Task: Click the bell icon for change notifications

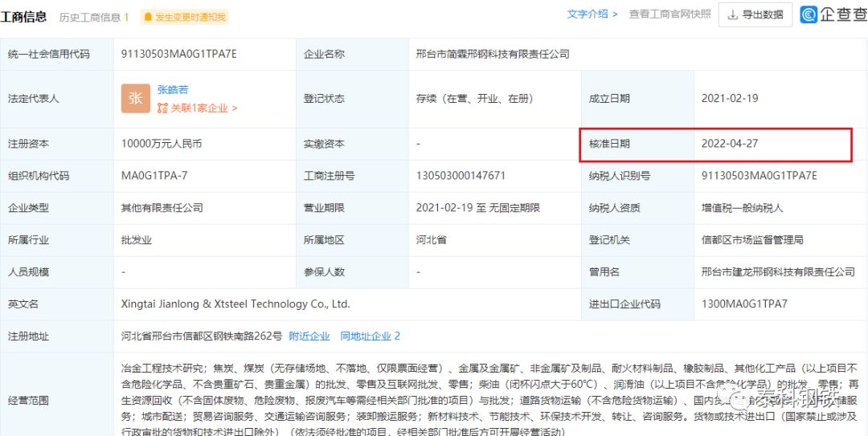Action: coord(148,17)
